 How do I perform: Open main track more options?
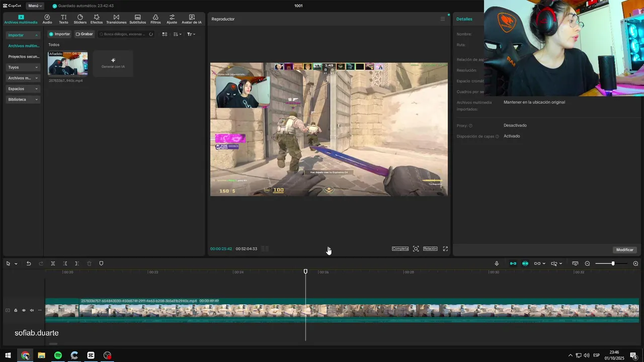click(x=40, y=310)
